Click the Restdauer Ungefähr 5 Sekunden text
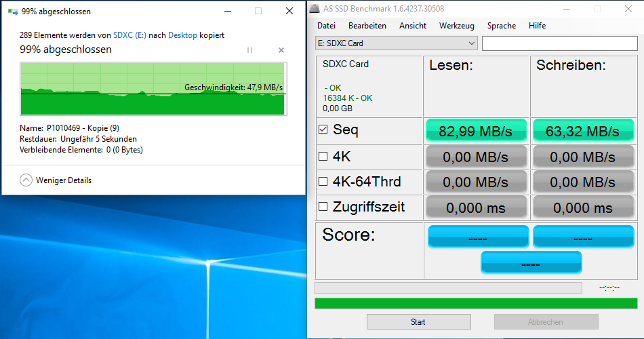The height and width of the screenshot is (339, 644). point(79,139)
